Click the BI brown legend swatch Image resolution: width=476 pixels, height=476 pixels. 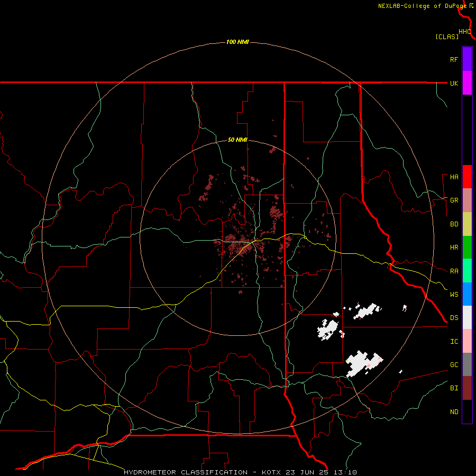point(467,388)
